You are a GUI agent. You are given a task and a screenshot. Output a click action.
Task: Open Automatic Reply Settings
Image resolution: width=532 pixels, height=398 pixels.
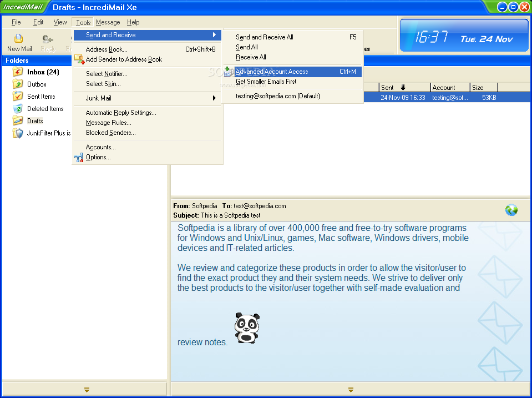pyautogui.click(x=147, y=113)
